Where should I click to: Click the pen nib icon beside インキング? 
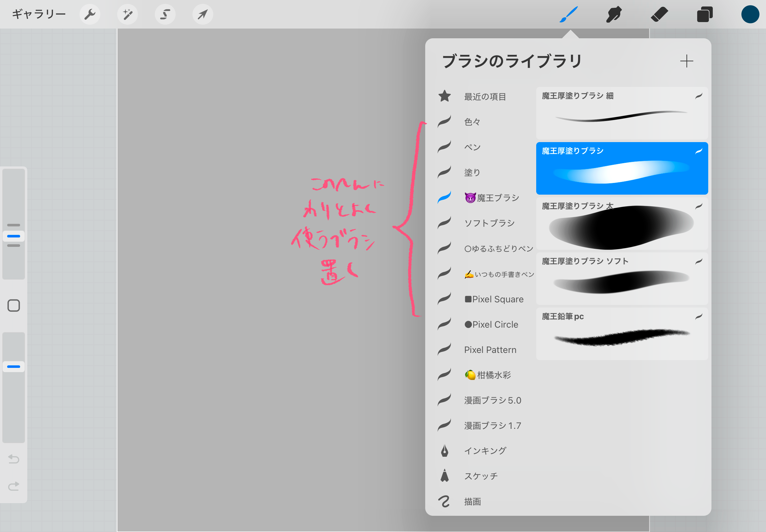[445, 451]
